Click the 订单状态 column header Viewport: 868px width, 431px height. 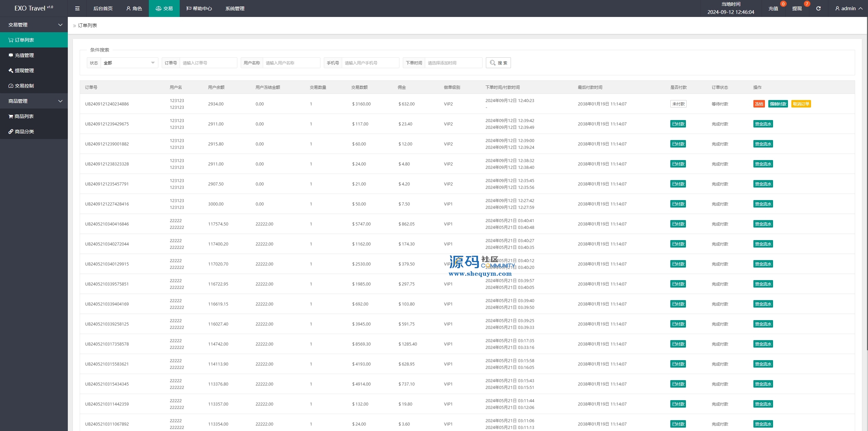click(x=719, y=87)
